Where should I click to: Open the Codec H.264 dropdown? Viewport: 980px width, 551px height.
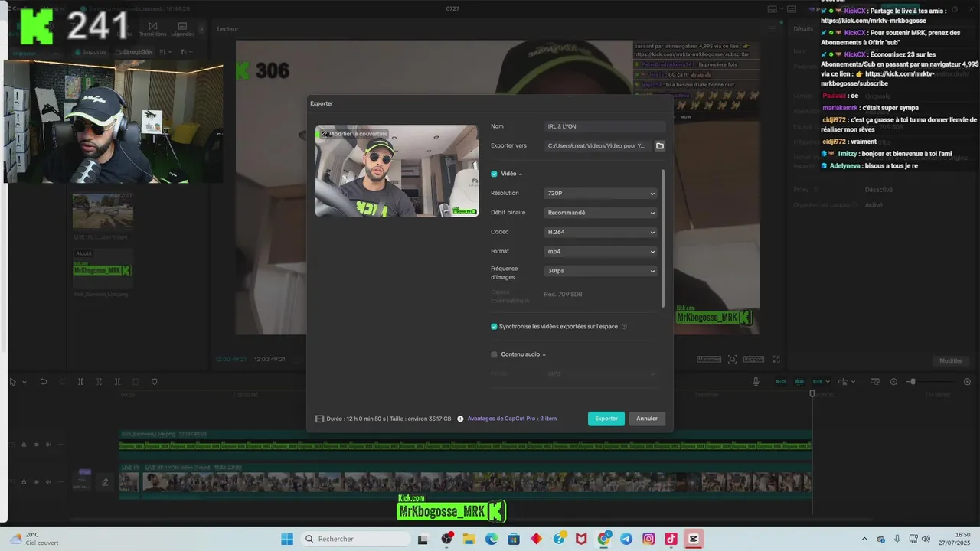coord(601,232)
